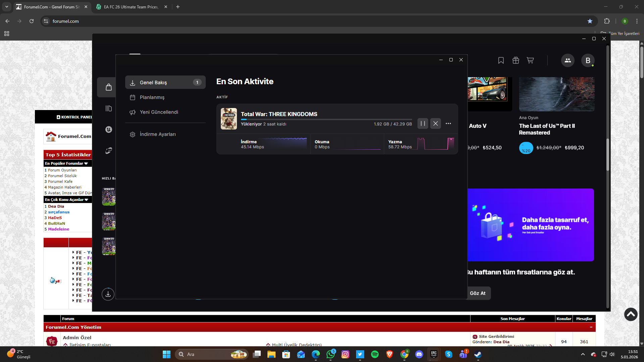Viewport: 644px width, 362px height.
Task: Bookmark this page with the star icon
Action: tap(590, 21)
